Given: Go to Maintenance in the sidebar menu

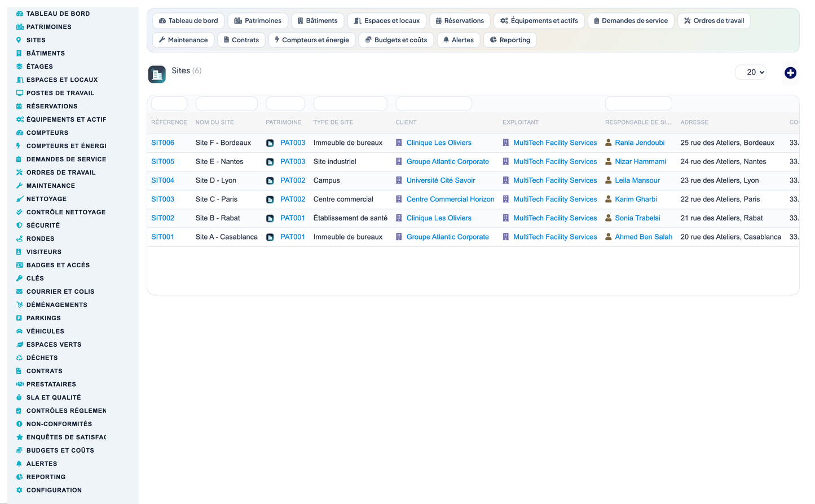Looking at the screenshot, I should (x=50, y=185).
